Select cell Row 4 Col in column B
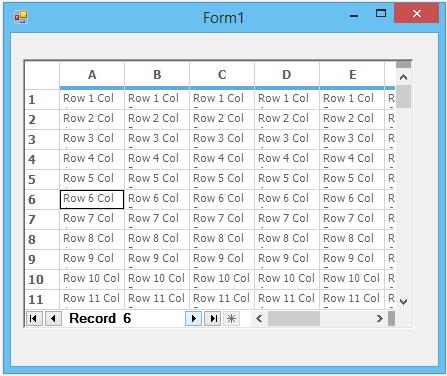Screen dimensions: 447x376 click(157, 159)
